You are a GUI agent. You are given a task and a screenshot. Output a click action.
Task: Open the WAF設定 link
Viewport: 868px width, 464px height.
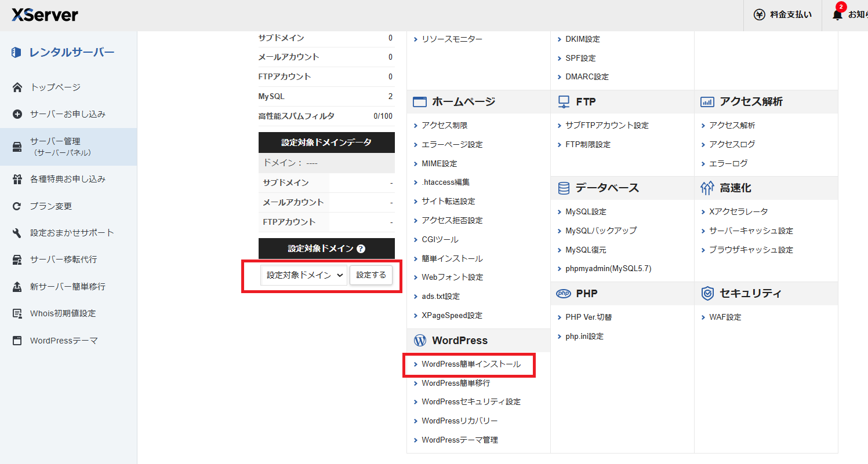725,317
